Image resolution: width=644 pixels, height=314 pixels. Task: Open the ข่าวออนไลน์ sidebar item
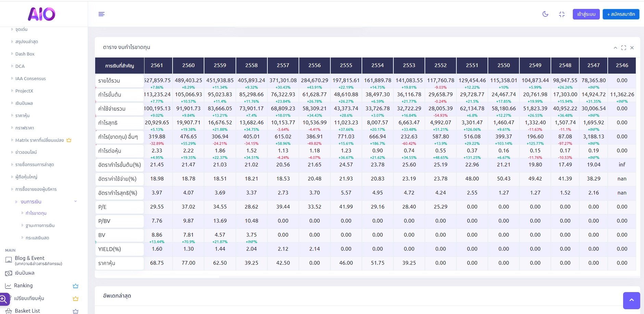[26, 152]
